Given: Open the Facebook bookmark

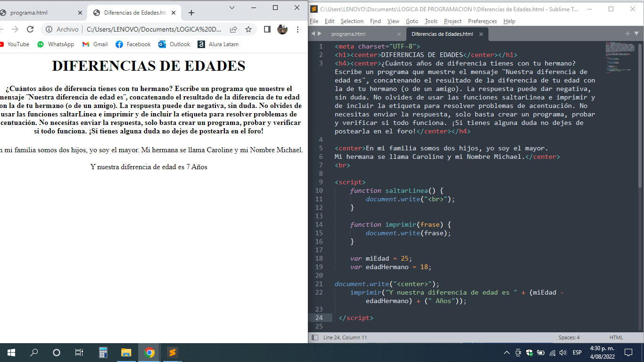Looking at the screenshot, I should pyautogui.click(x=133, y=44).
